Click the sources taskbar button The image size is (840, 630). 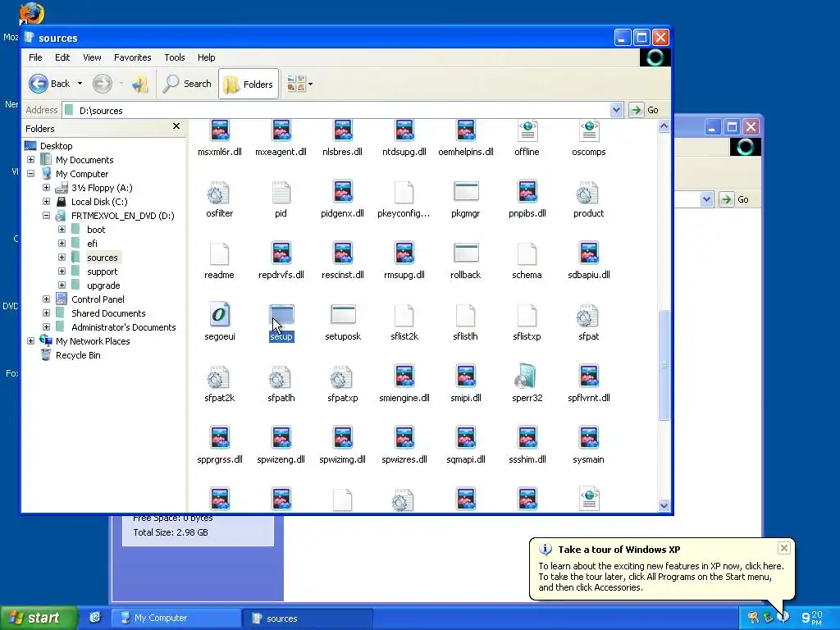308,619
